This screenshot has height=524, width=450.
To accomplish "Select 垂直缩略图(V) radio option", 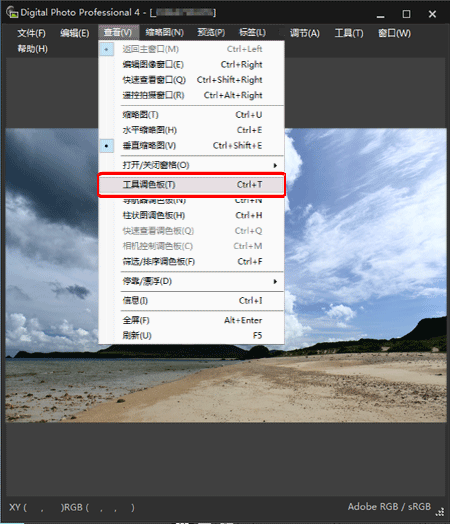I will pos(191,146).
